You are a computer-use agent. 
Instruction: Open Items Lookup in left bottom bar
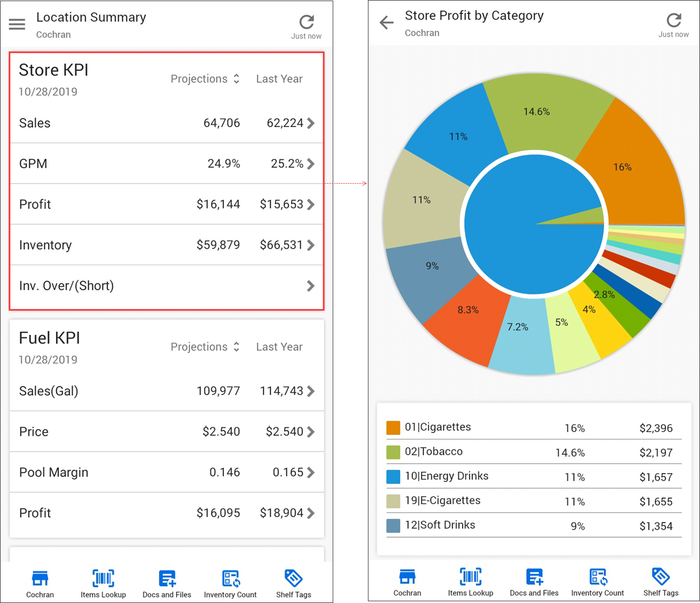coord(103,583)
